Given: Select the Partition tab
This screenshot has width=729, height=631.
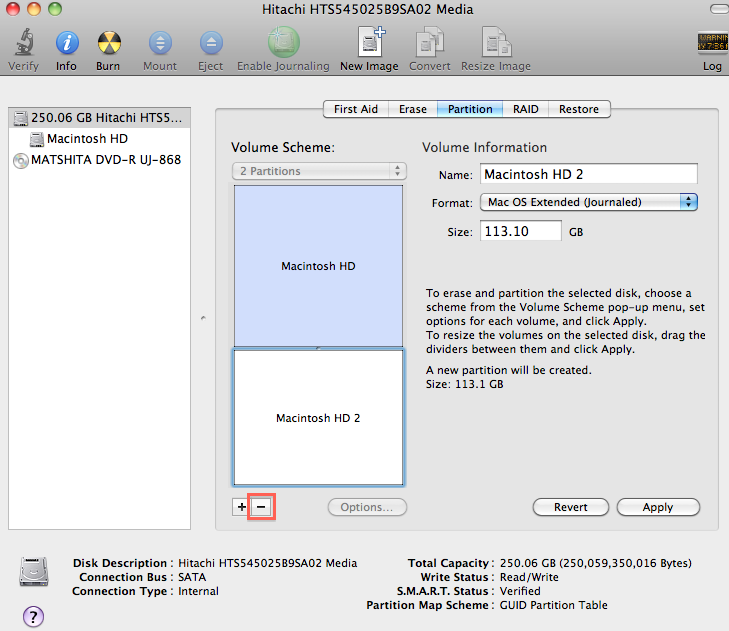Looking at the screenshot, I should pyautogui.click(x=470, y=109).
